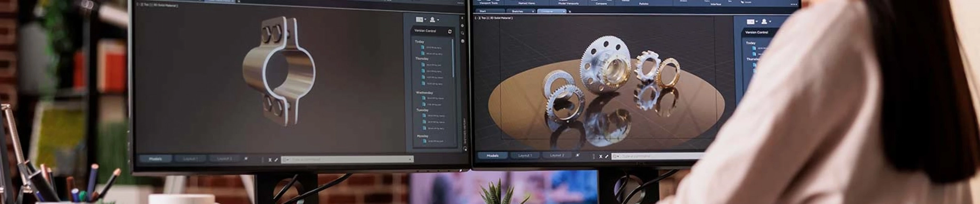
Task: Select 'Thursday' group in left Version Control
Action: pyautogui.click(x=422, y=59)
